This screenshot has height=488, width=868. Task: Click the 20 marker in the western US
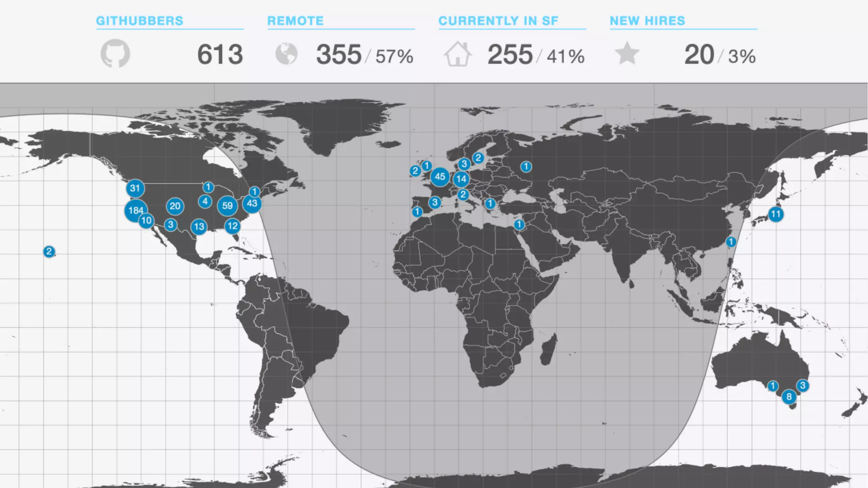[175, 206]
